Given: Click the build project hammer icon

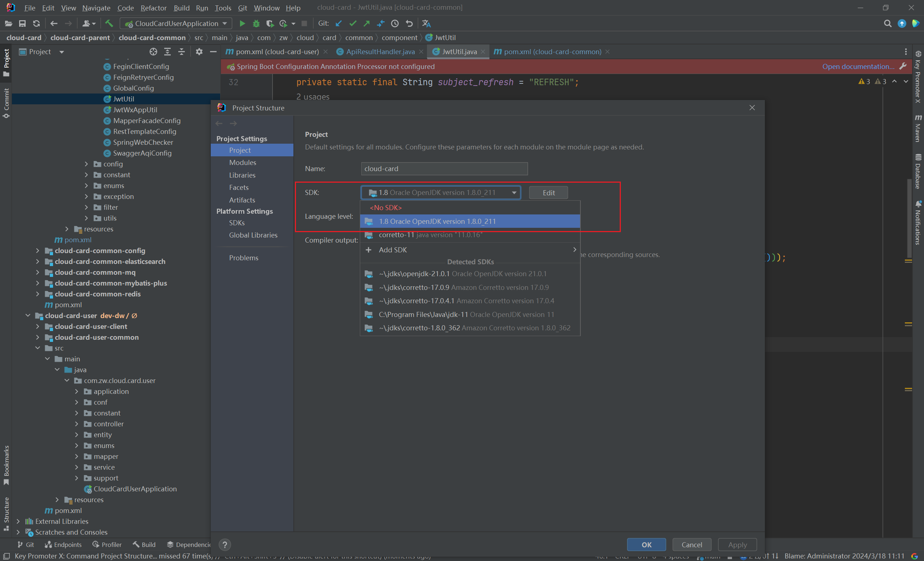Looking at the screenshot, I should click(109, 23).
